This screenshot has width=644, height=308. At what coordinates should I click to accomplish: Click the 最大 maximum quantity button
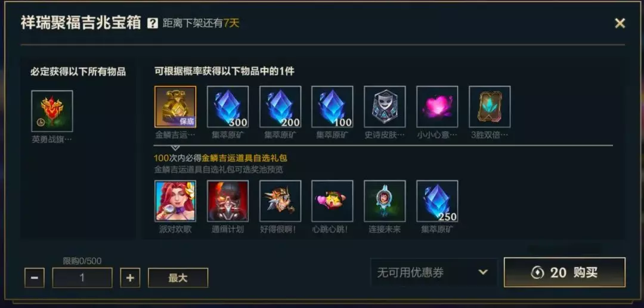[x=178, y=278]
